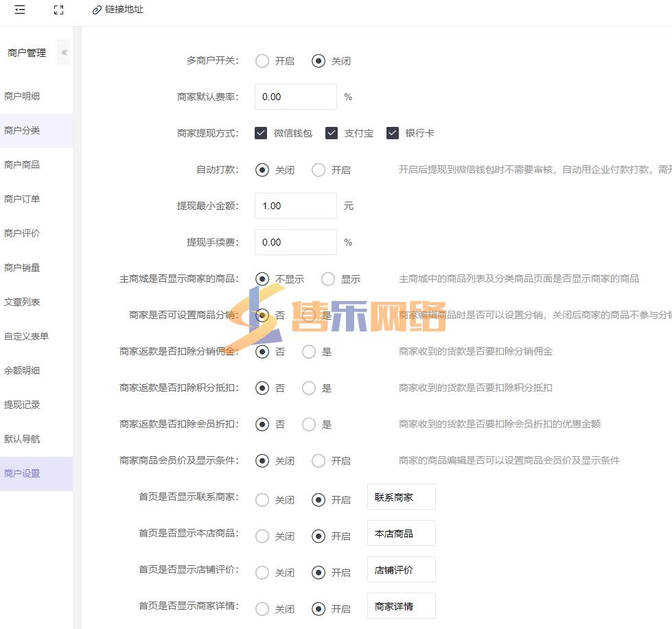The height and width of the screenshot is (629, 672).
Task: Click the 联系商家 text field
Action: coord(401,497)
